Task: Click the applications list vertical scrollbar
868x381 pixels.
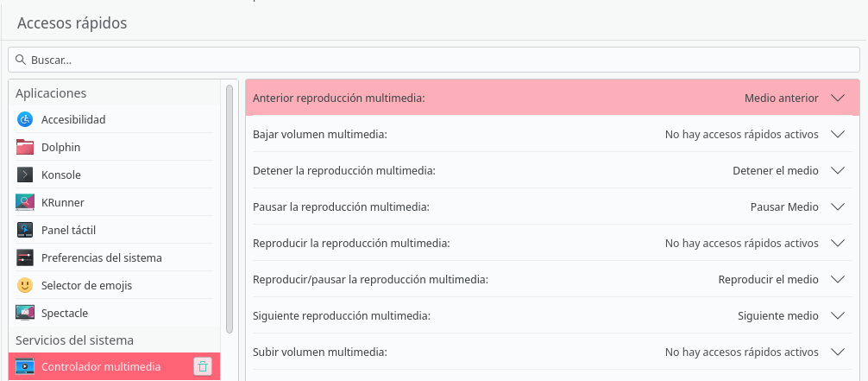Action: 230,208
